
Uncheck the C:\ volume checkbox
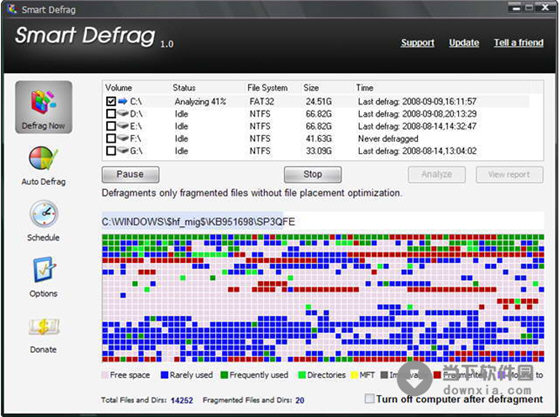111,101
